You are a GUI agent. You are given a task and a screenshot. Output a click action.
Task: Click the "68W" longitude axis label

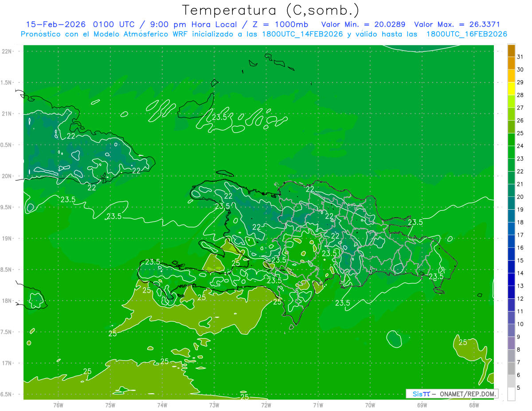474,405
